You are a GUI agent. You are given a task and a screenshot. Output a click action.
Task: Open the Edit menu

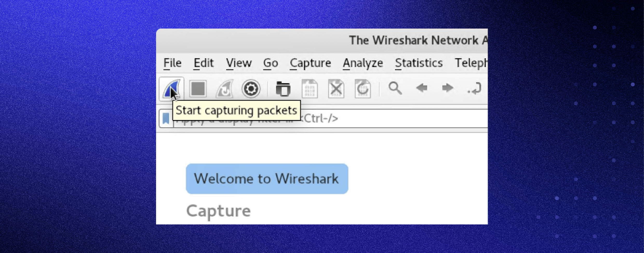coord(204,63)
